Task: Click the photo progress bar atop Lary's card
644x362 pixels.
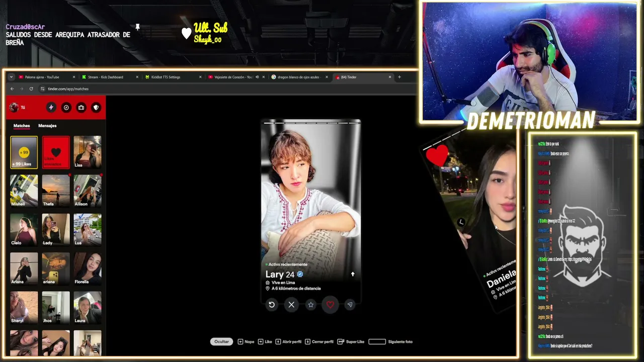Action: (311, 123)
